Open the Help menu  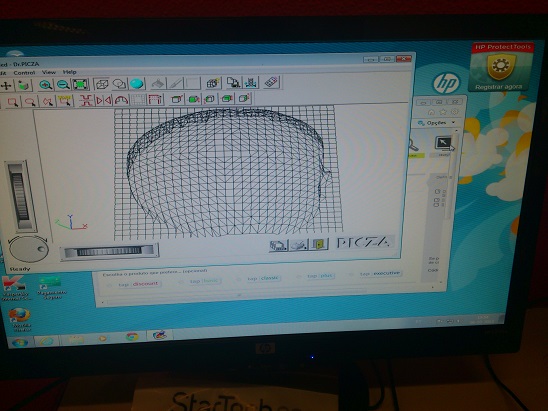coord(69,72)
